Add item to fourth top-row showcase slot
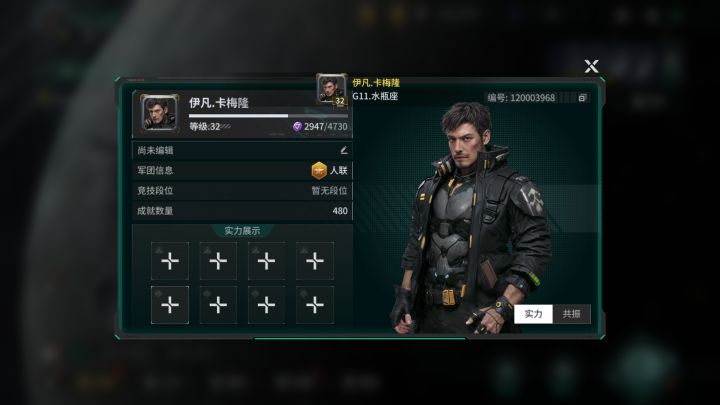 tap(315, 261)
